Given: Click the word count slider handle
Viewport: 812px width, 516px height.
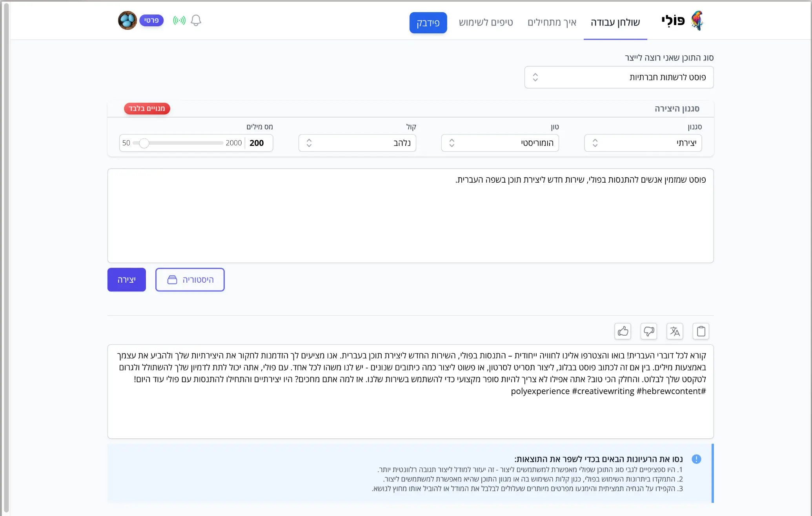Looking at the screenshot, I should (144, 143).
